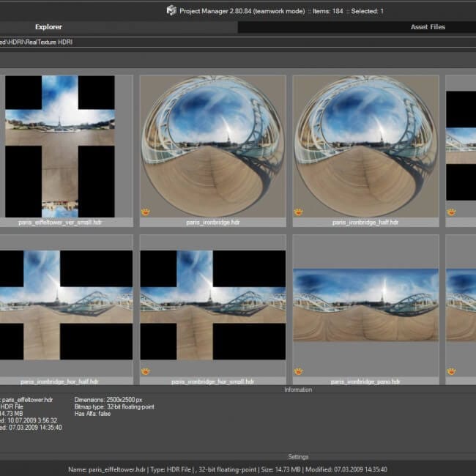Click the '07.03.2009 14:35:40' date in Information panel
Screen dimensions: 476x476
[x=35, y=428]
